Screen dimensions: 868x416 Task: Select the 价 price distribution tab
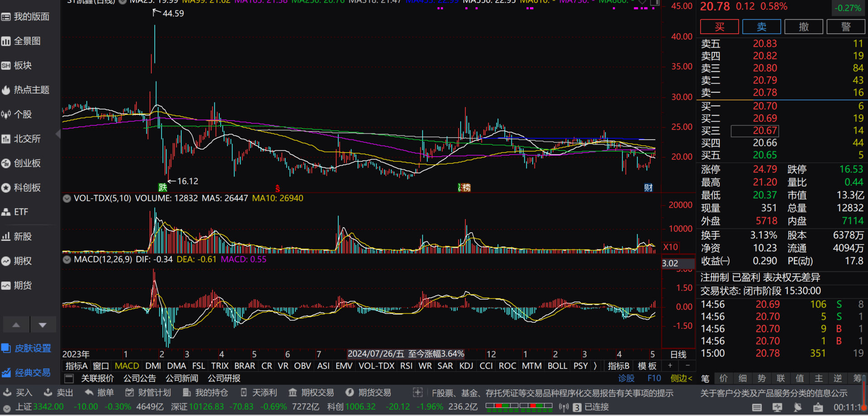pos(723,378)
